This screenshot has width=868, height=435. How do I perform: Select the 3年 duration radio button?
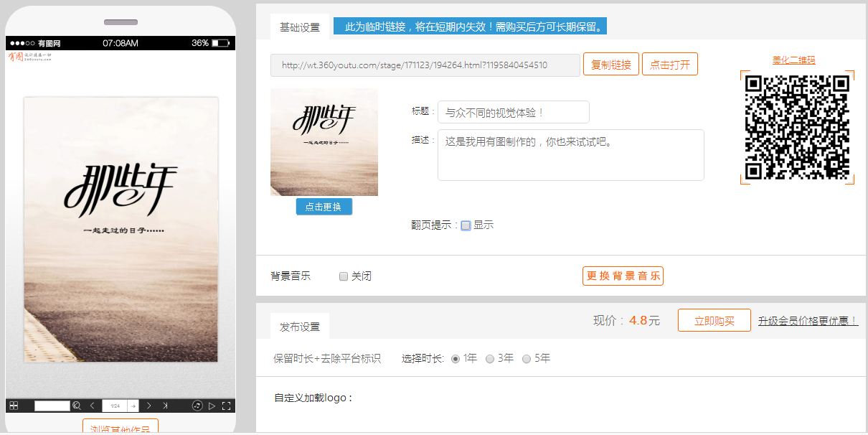pyautogui.click(x=490, y=359)
